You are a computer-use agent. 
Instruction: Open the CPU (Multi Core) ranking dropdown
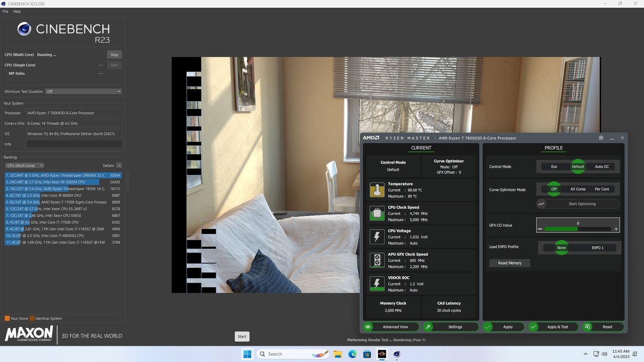coord(25,166)
